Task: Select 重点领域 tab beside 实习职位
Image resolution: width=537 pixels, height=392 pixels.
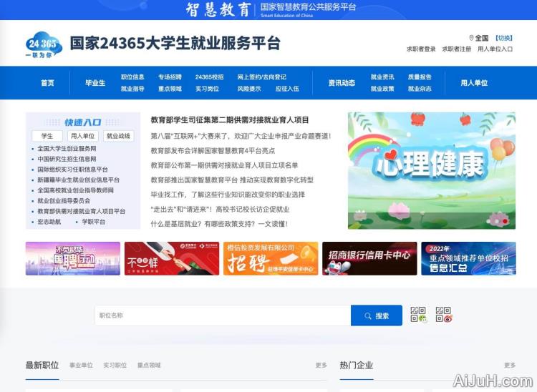Action: (149, 366)
